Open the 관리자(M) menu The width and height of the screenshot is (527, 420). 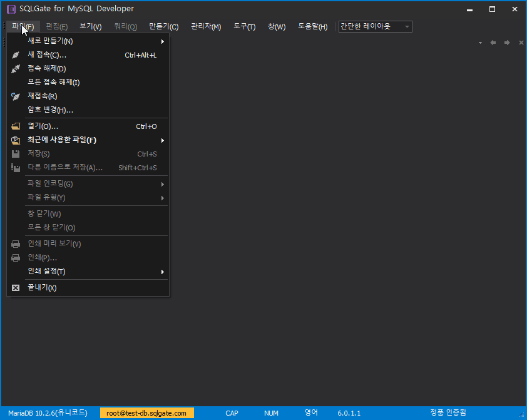[206, 26]
